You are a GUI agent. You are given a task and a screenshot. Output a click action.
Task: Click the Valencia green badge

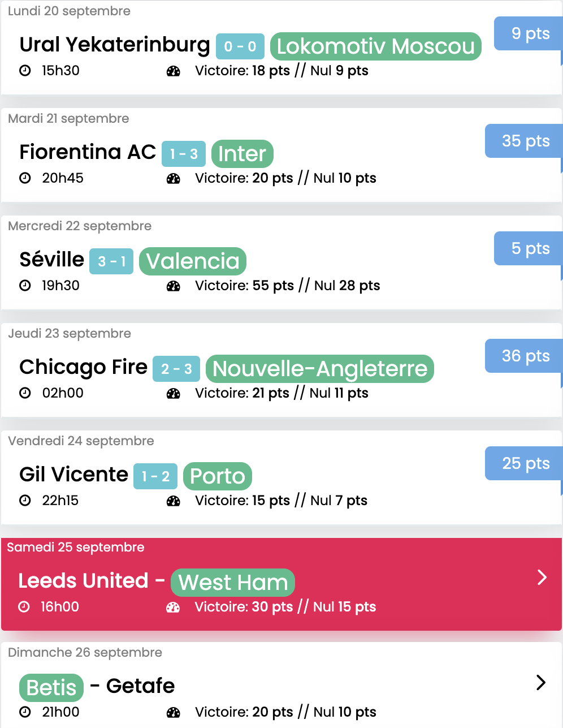click(193, 261)
